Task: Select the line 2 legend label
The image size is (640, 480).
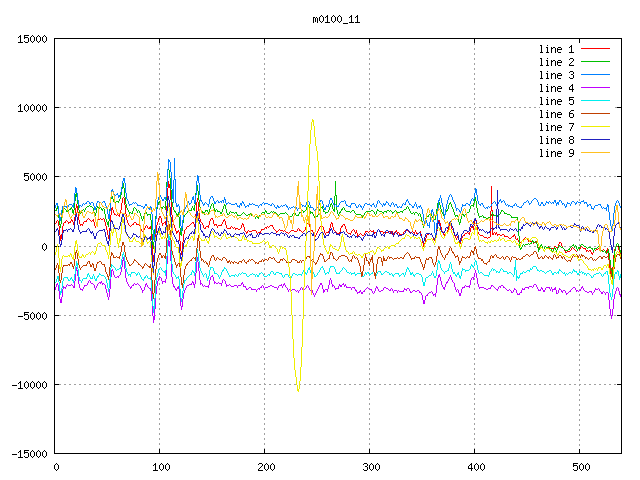Action: point(556,62)
